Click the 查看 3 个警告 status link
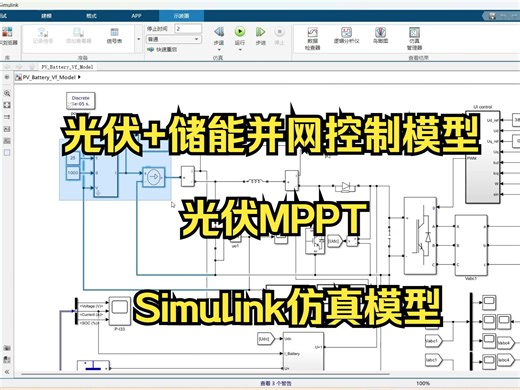This screenshot has width=520, height=390. point(276,383)
